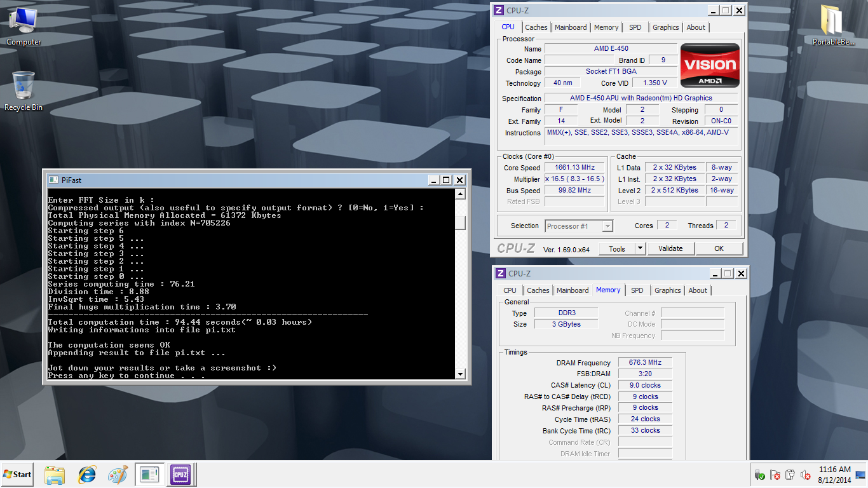Click the FSB:DRAM value 3:20

pos(644,374)
